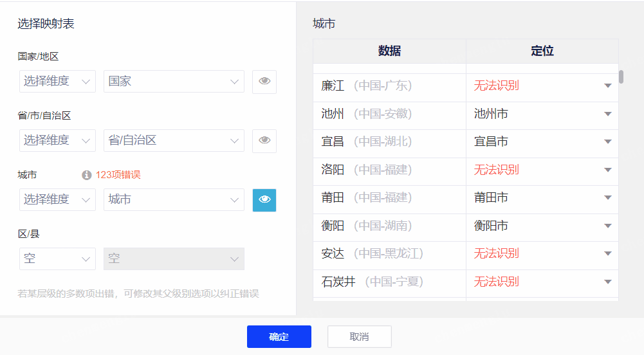Open location arrow for 廉江 row
The height and width of the screenshot is (355, 644).
pyautogui.click(x=607, y=86)
